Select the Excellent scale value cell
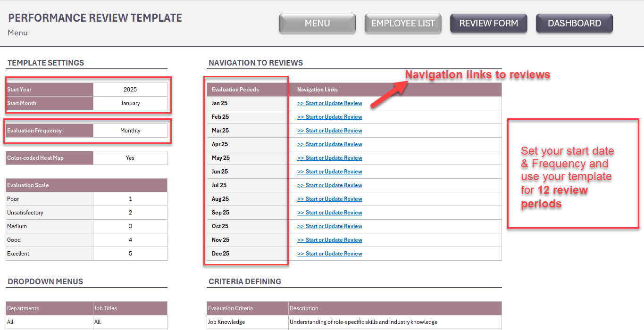 (130, 254)
